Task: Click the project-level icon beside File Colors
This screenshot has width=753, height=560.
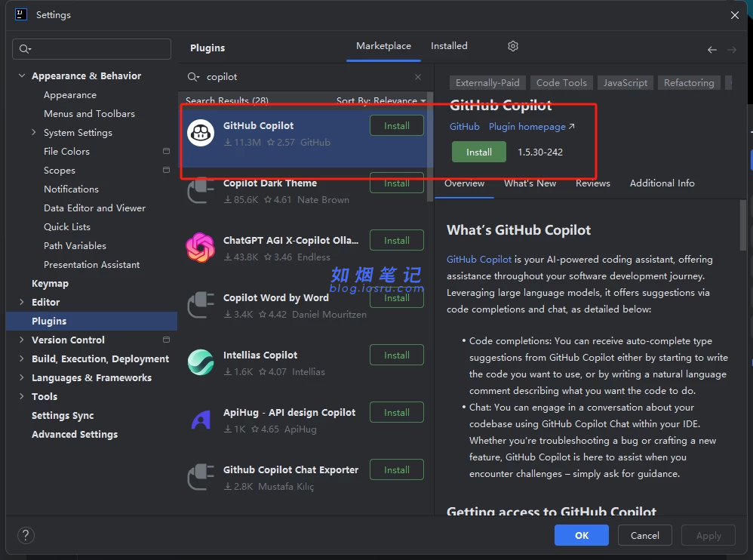Action: coord(166,151)
